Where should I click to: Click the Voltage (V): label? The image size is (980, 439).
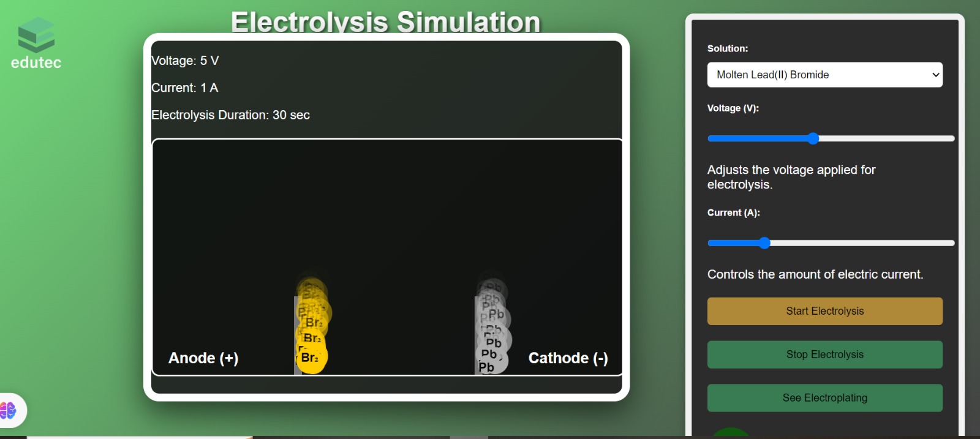[x=733, y=108]
